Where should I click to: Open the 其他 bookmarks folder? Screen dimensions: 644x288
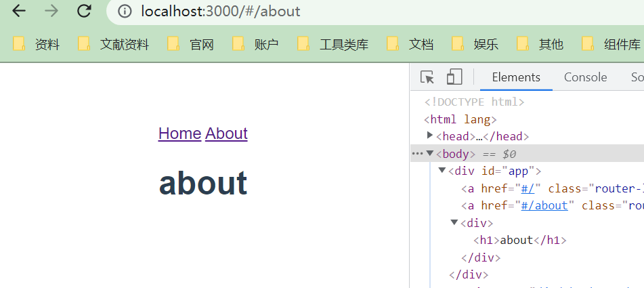click(540, 44)
